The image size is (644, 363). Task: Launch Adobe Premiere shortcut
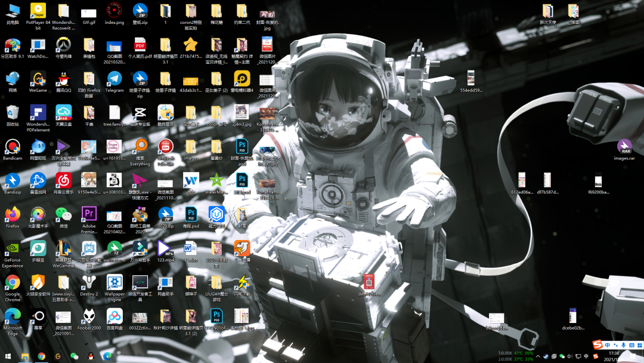(x=89, y=220)
